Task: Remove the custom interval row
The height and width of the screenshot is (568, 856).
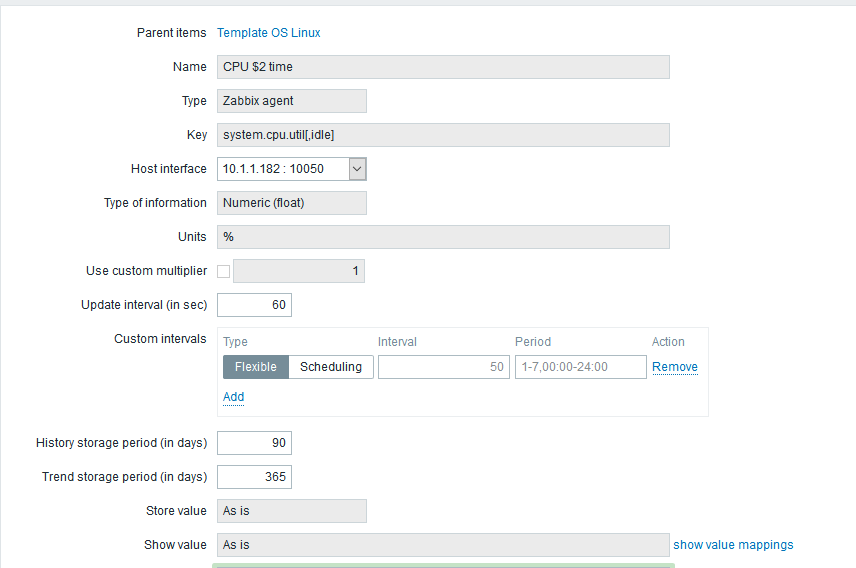Action: coord(675,367)
